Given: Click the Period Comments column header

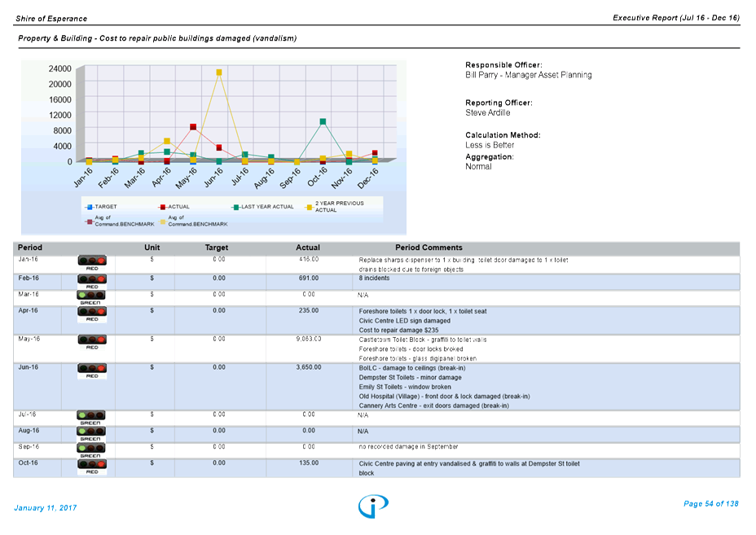Looking at the screenshot, I should click(x=429, y=248).
